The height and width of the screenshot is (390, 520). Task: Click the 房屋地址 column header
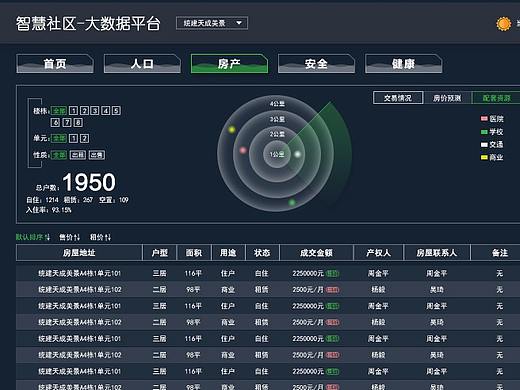tap(79, 253)
